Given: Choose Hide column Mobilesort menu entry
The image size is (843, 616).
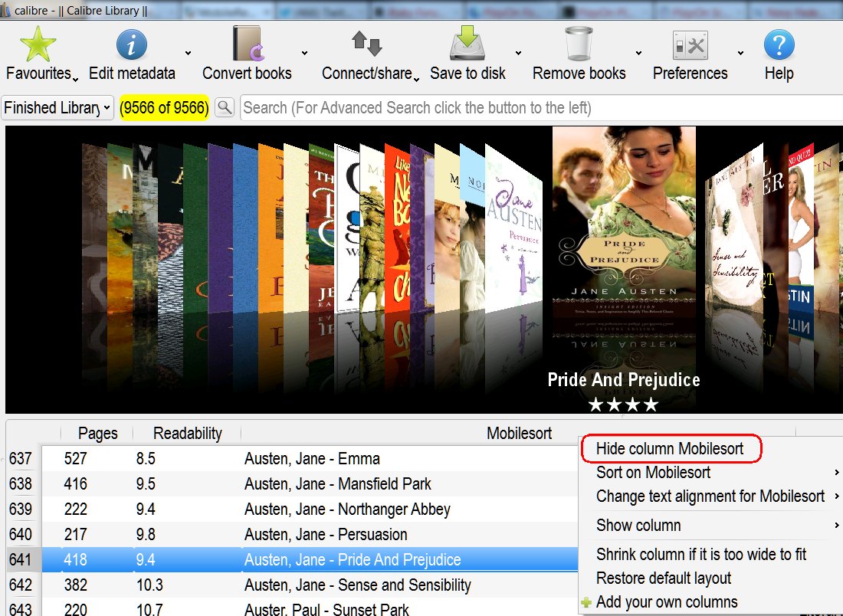Looking at the screenshot, I should (x=670, y=449).
